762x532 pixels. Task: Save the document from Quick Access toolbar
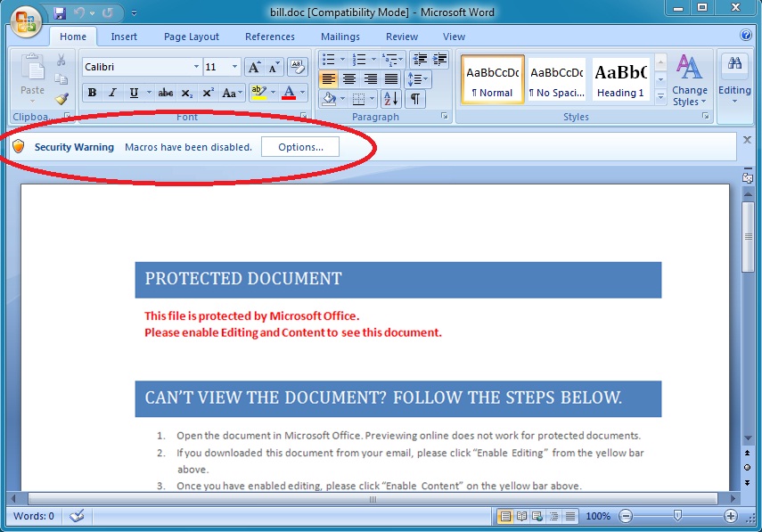[60, 13]
